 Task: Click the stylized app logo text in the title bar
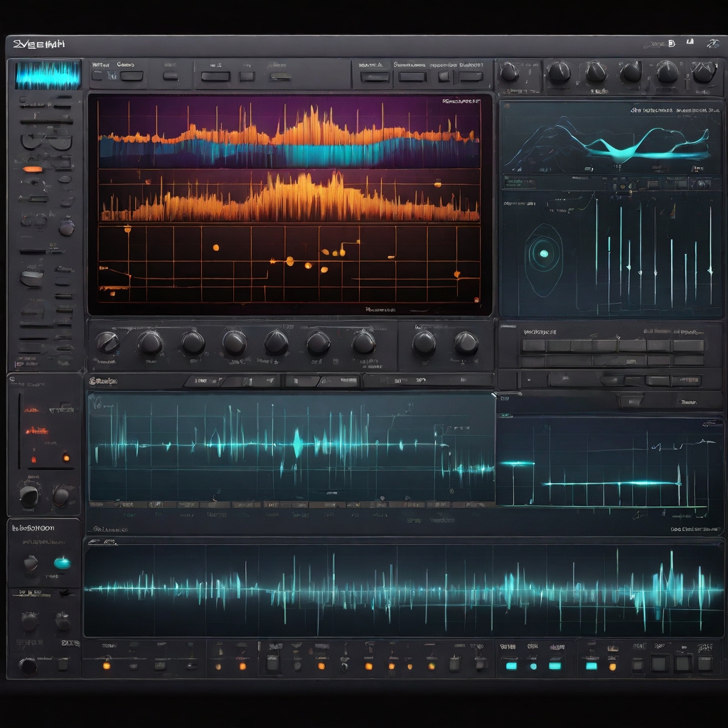[x=38, y=44]
